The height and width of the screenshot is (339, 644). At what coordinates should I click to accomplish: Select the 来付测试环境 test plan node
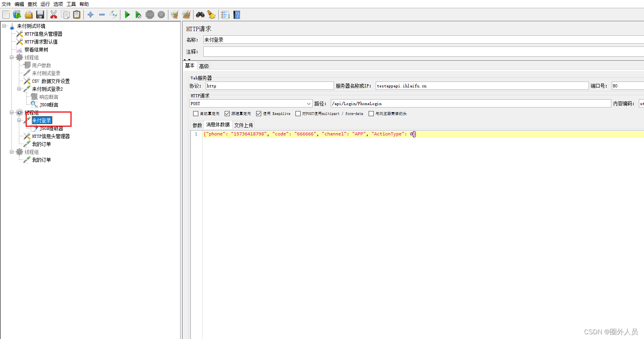pyautogui.click(x=31, y=26)
